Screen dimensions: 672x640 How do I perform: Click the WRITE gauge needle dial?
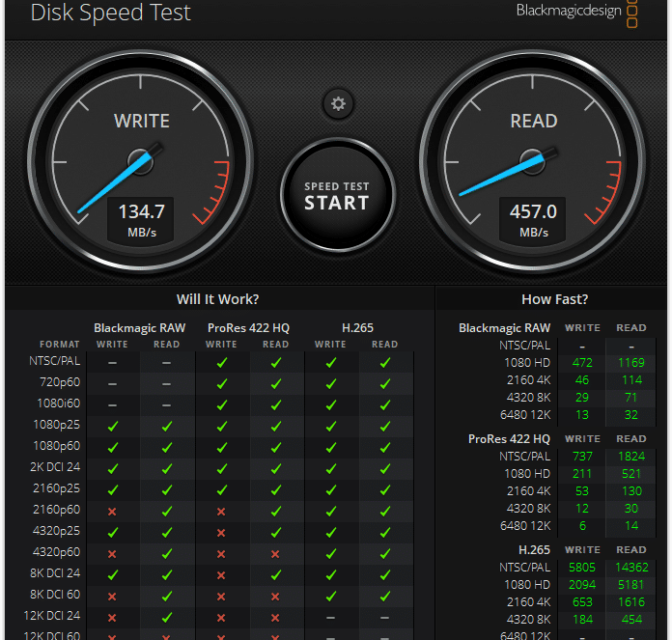pos(141,162)
